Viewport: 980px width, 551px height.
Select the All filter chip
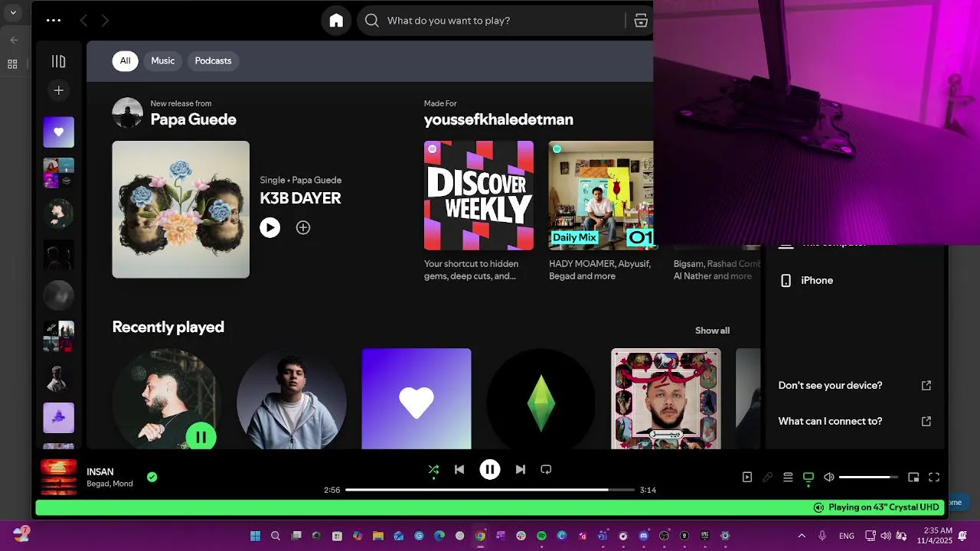[x=125, y=60]
